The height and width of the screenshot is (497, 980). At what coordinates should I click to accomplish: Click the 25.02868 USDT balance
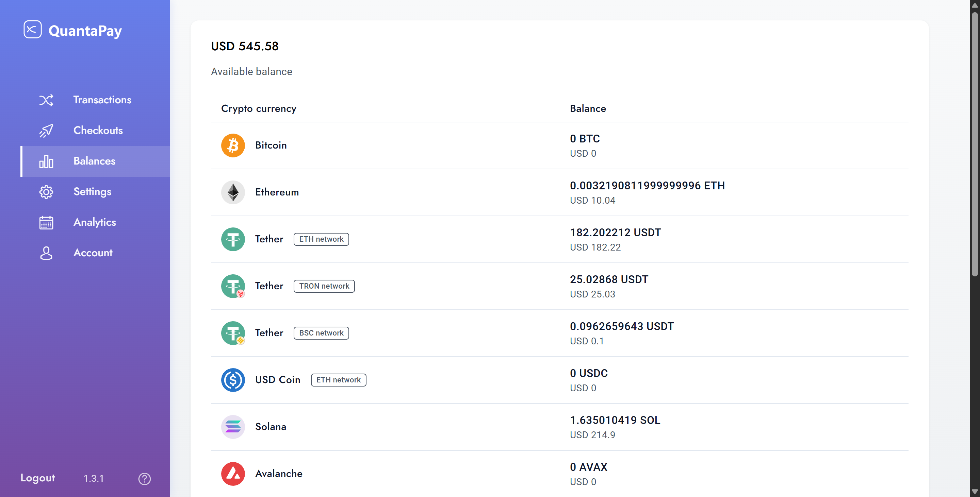click(x=609, y=280)
